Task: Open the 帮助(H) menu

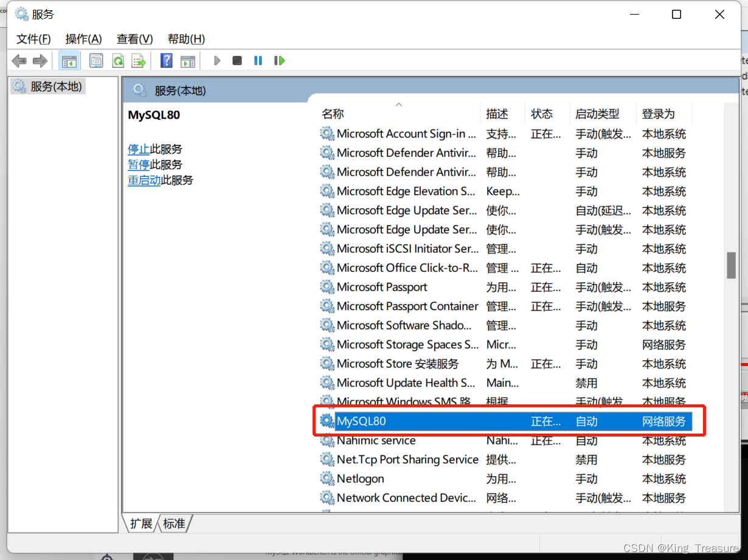Action: [x=186, y=39]
